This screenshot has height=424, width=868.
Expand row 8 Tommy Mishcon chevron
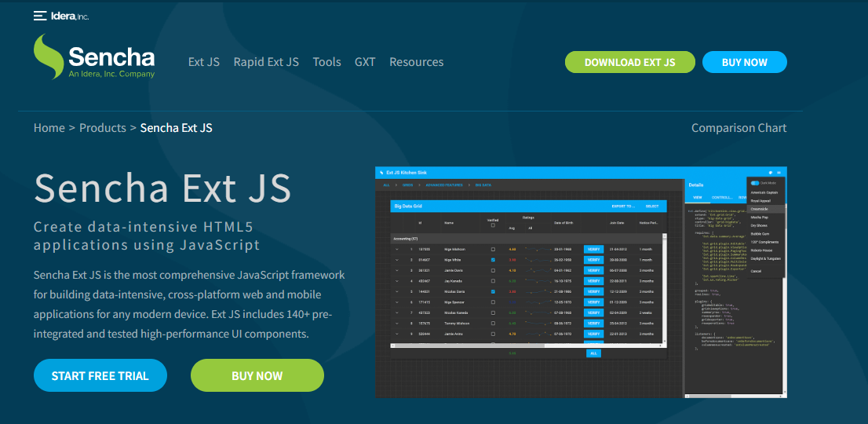click(x=397, y=323)
